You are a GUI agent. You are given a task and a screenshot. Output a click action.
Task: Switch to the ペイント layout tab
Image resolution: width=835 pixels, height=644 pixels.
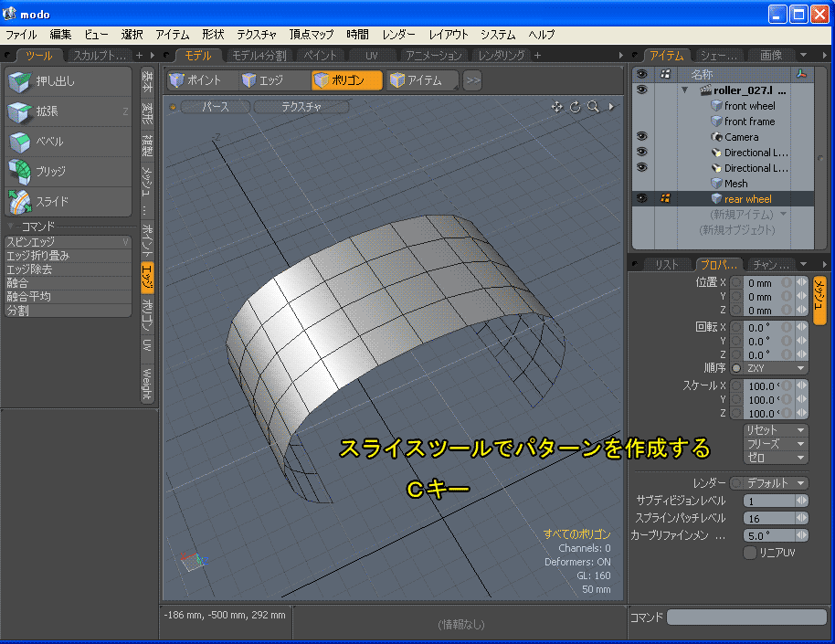pyautogui.click(x=321, y=56)
